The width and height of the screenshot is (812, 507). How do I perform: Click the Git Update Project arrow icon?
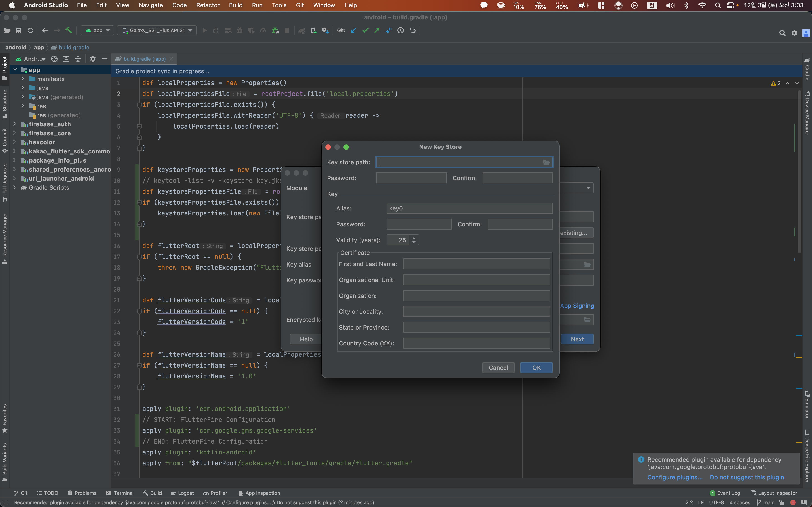click(x=353, y=31)
